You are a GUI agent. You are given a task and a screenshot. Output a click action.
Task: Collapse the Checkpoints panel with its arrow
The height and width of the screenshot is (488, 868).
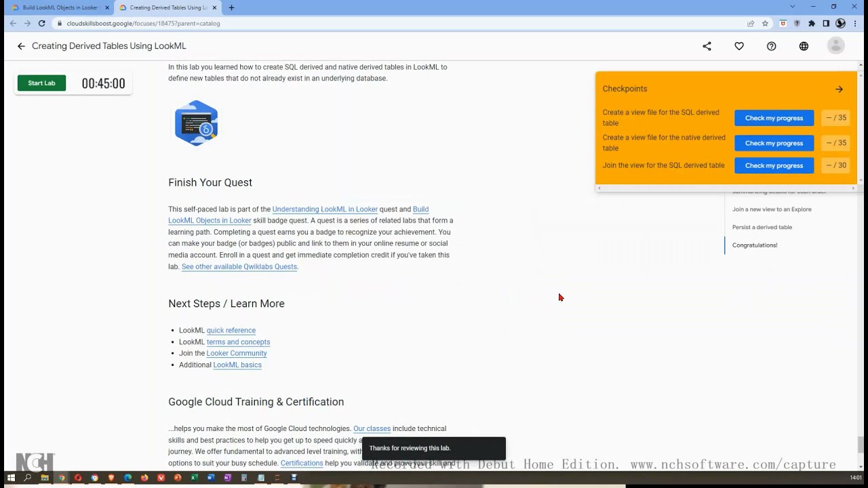(x=839, y=89)
